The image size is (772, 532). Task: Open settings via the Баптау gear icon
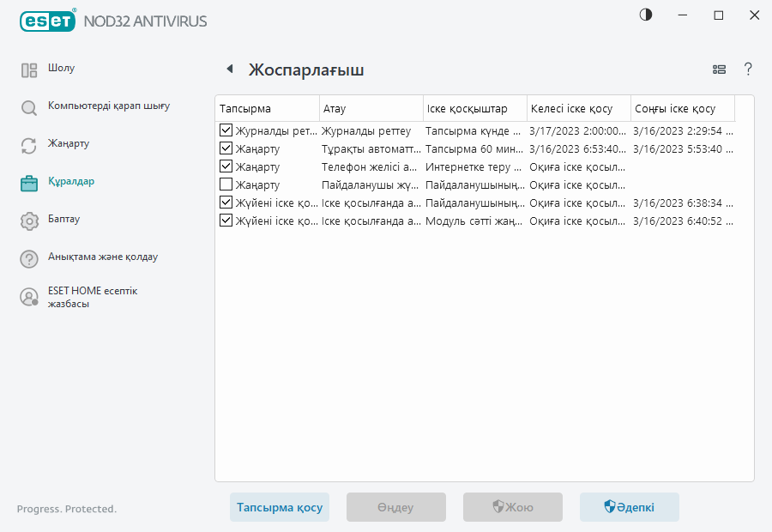click(x=28, y=220)
